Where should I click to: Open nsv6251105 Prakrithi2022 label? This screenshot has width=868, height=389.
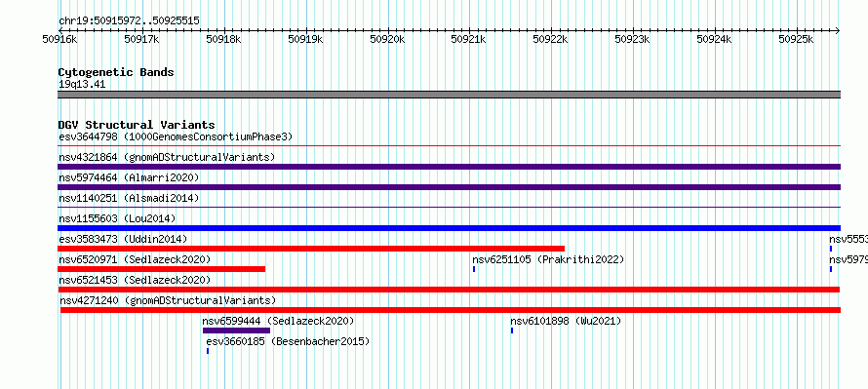pos(548,259)
